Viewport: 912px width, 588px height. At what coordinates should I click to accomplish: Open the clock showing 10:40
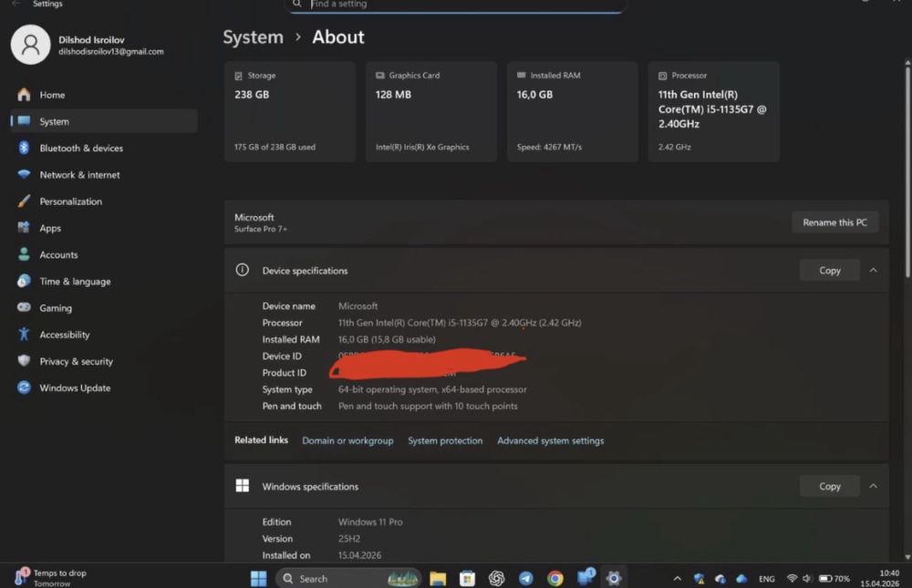(880, 578)
